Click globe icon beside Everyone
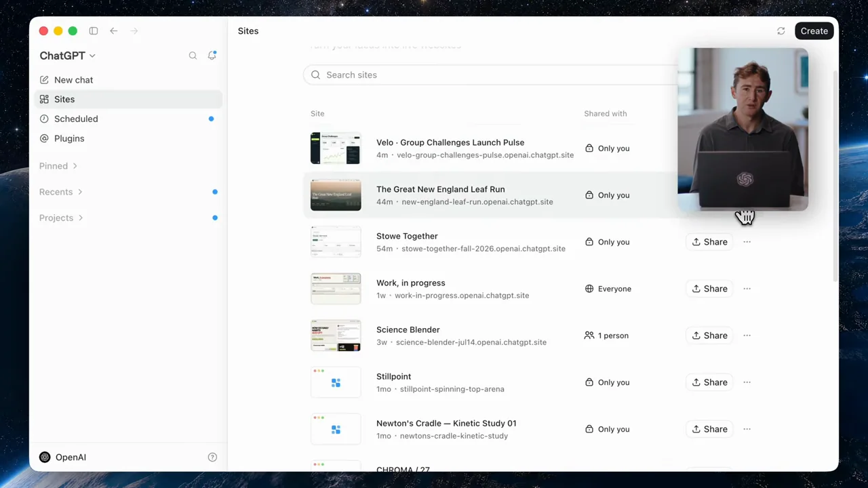Screen dimensions: 868x488 coord(589,289)
